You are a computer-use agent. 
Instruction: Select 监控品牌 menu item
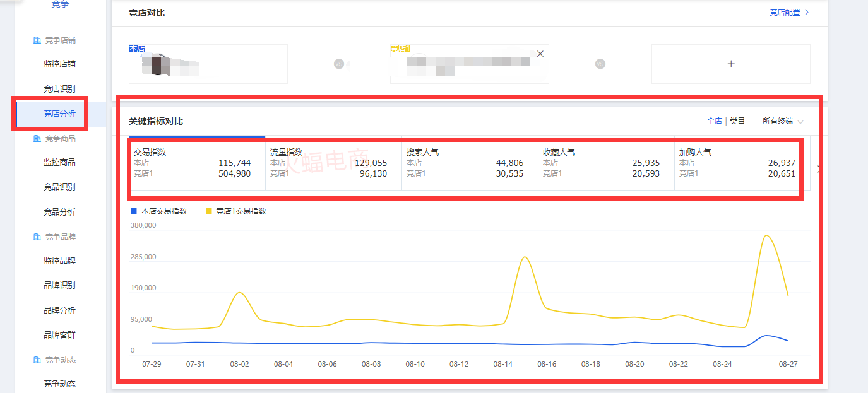coord(59,261)
